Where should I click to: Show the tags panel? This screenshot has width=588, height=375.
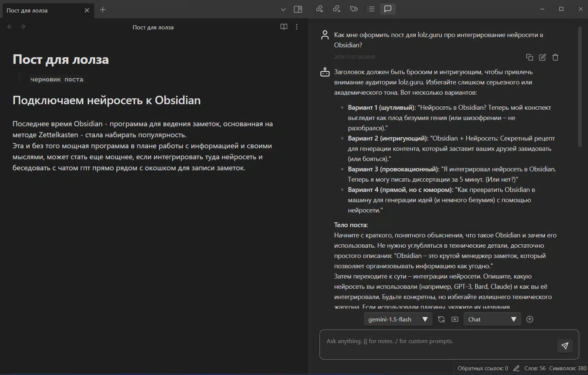354,9
